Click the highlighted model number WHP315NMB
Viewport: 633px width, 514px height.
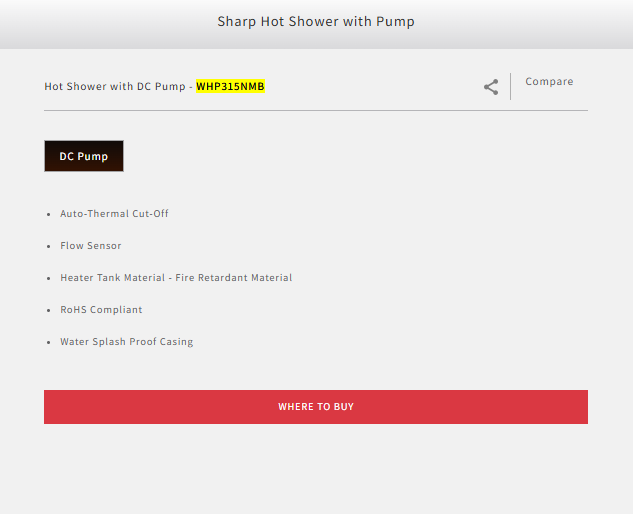pyautogui.click(x=230, y=87)
